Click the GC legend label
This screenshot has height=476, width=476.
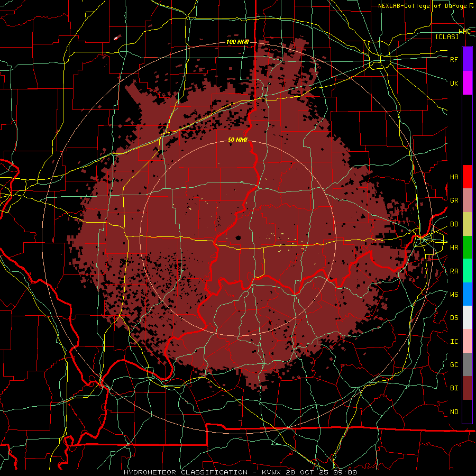coord(454,364)
